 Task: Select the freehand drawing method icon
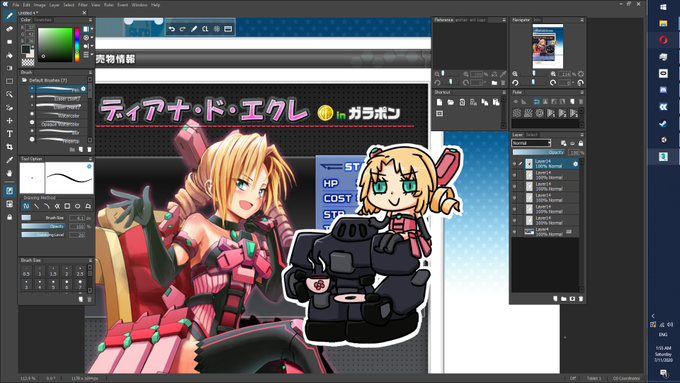click(x=26, y=206)
